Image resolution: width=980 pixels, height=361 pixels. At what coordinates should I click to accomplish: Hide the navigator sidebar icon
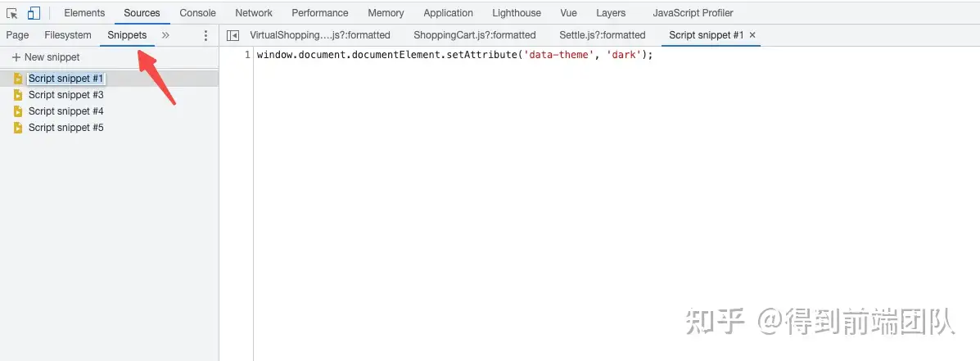coord(233,35)
